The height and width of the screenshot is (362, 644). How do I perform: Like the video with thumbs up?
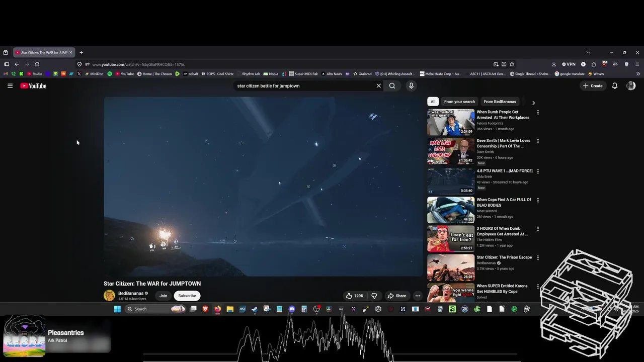[x=354, y=296]
